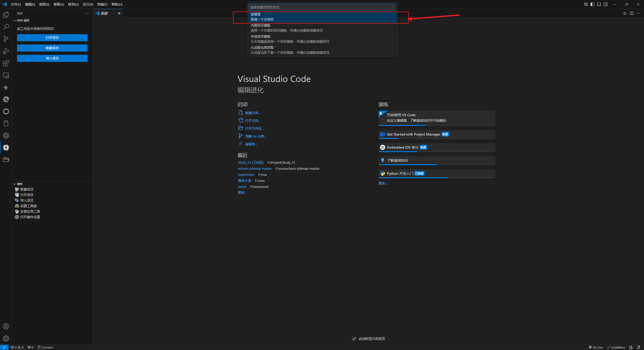Screen dimensions: 644x350
Task: Click the forwarded ports status item
Action: 30,347
